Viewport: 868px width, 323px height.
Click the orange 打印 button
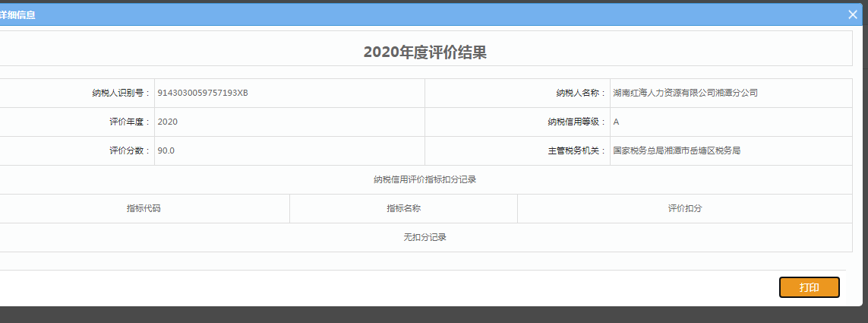point(809,287)
